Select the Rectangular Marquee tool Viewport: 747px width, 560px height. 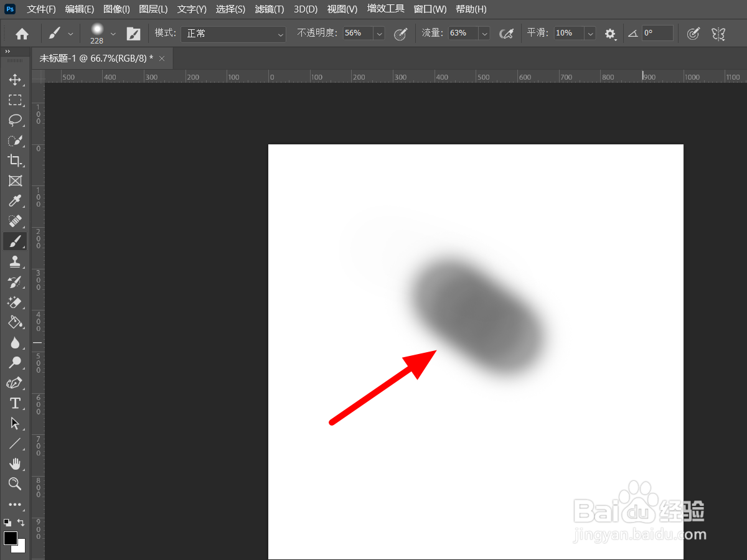pyautogui.click(x=15, y=100)
